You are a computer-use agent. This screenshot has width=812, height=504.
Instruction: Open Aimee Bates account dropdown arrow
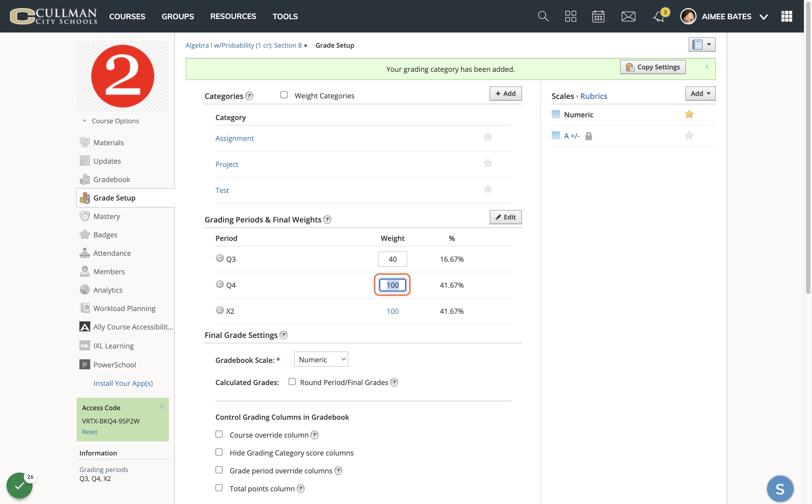(x=764, y=17)
